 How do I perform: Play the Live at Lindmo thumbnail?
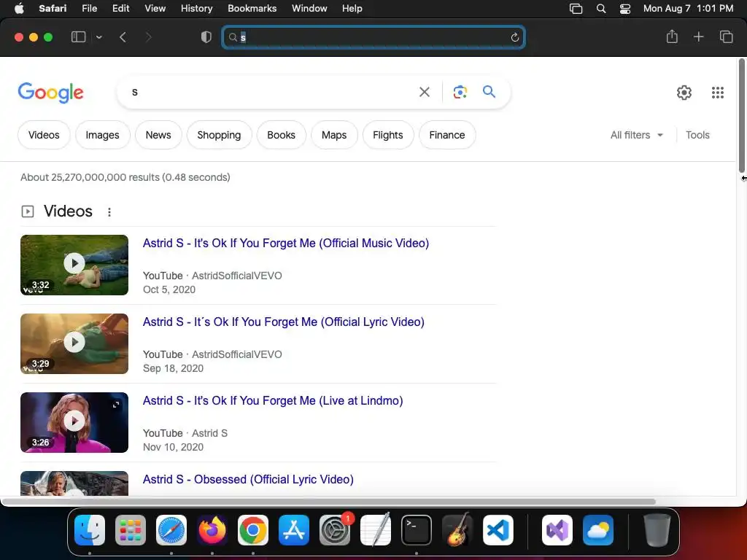[74, 422]
